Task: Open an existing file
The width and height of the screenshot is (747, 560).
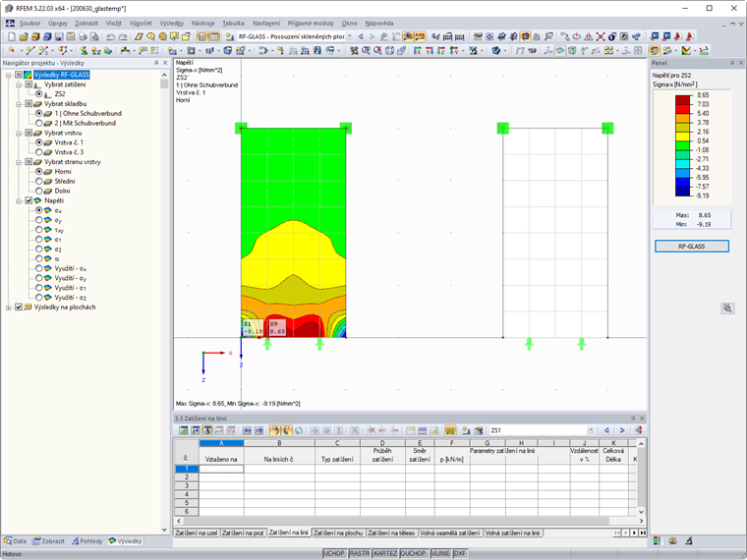Action: (24, 36)
